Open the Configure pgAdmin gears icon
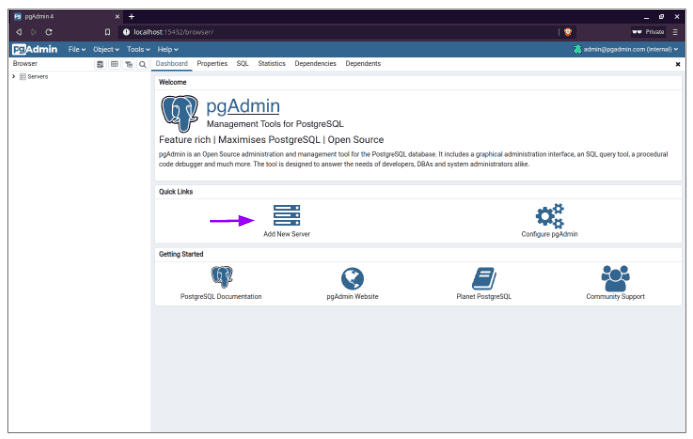The width and height of the screenshot is (693, 439). click(549, 215)
